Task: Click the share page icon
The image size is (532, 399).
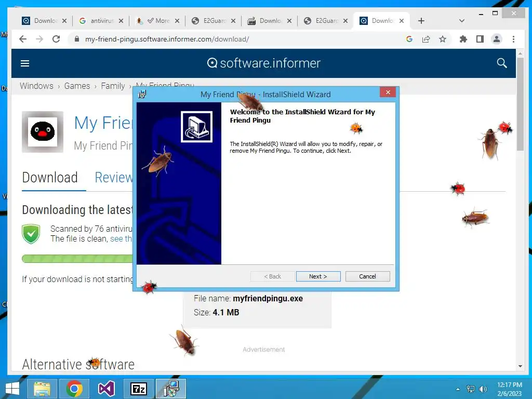Action: click(426, 39)
